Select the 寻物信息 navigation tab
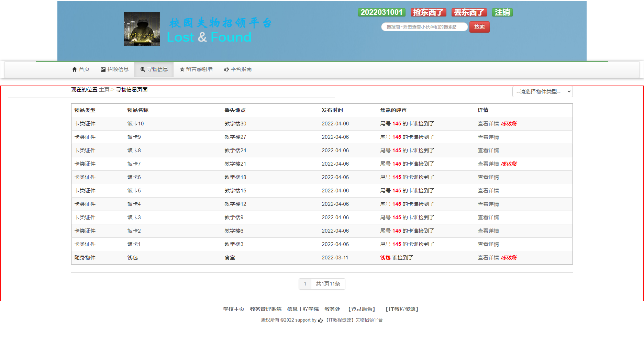Viewport: 644px width, 347px height. [x=154, y=69]
